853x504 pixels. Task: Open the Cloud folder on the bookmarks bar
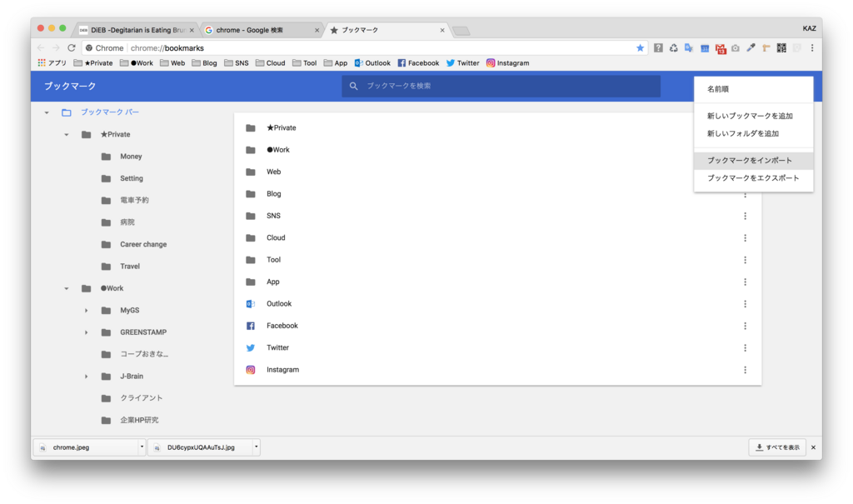coord(271,63)
